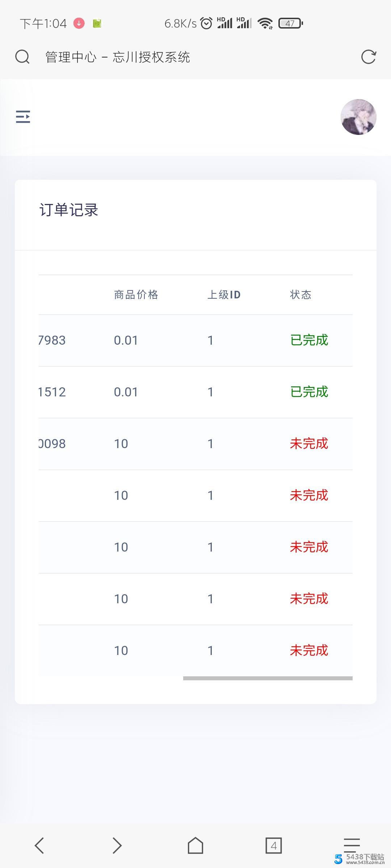Open the sidebar hamburger menu
This screenshot has height=868, width=391.
pyautogui.click(x=23, y=117)
